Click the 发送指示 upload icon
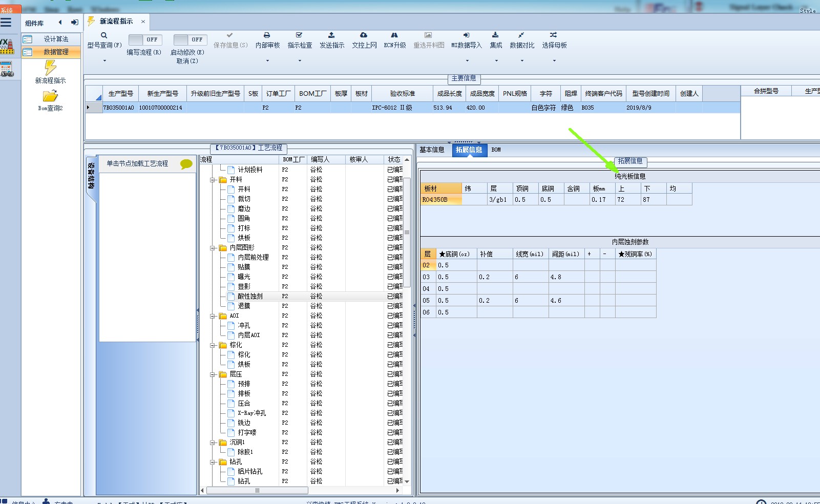 (x=331, y=35)
